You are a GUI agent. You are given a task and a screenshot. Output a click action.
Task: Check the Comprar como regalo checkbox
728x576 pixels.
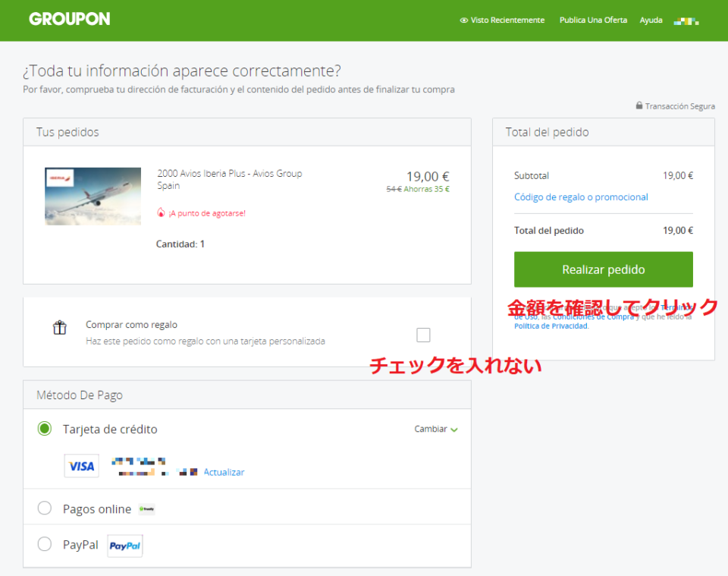coord(423,335)
